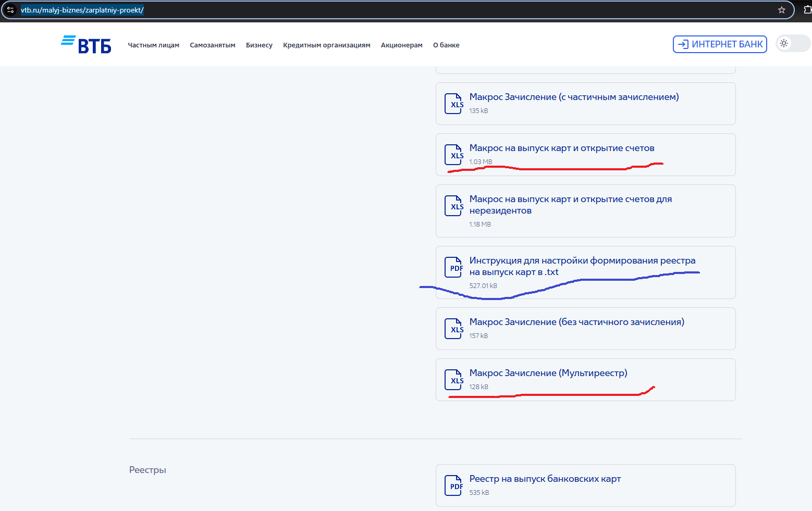Viewport: 812px width, 511px height.
Task: View site information icon in address bar
Action: point(10,10)
